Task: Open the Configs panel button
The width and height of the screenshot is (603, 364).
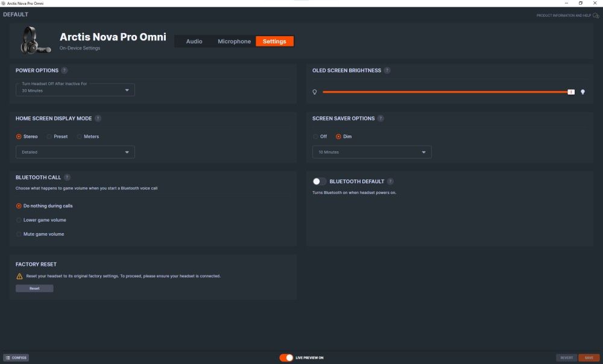Action: click(16, 358)
